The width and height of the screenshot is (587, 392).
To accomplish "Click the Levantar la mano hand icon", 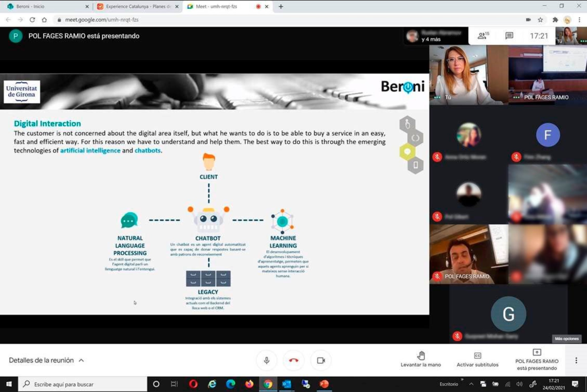I will point(421,356).
